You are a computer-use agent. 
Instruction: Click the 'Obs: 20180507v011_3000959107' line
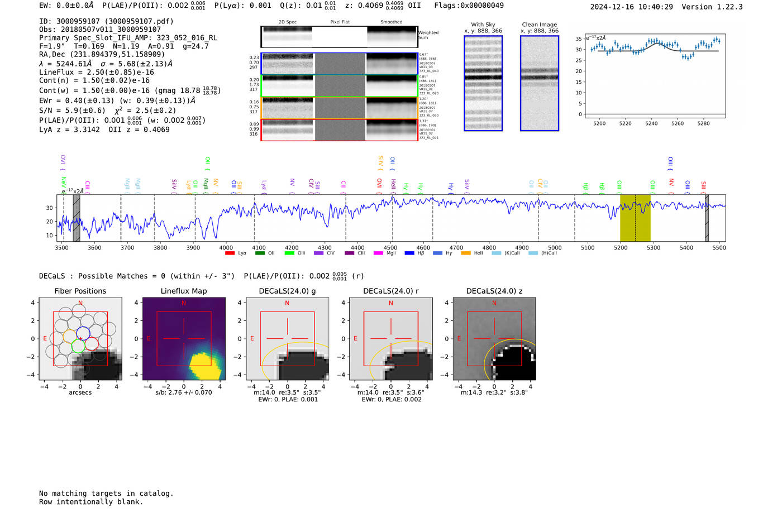pos(100,30)
